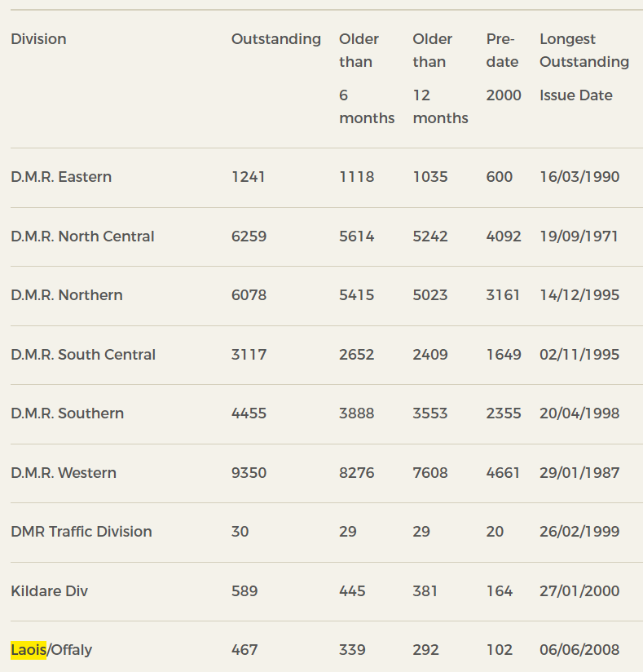Click the Outstanding column header

pyautogui.click(x=276, y=39)
